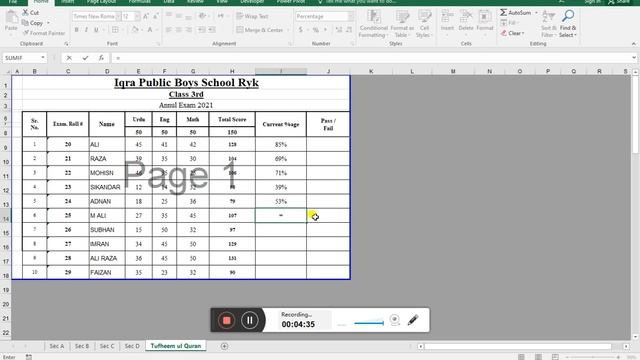The width and height of the screenshot is (640, 360).
Task: Open the Name Box dropdown showing SUMIF
Action: tap(42, 58)
